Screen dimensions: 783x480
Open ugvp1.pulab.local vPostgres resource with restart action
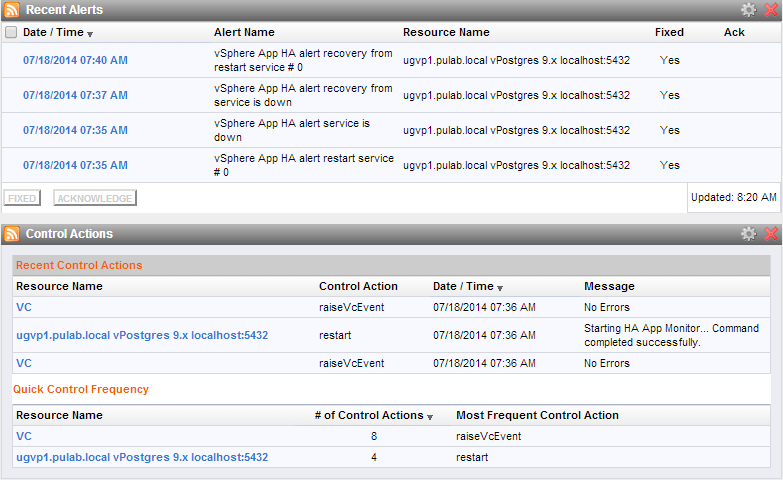142,335
